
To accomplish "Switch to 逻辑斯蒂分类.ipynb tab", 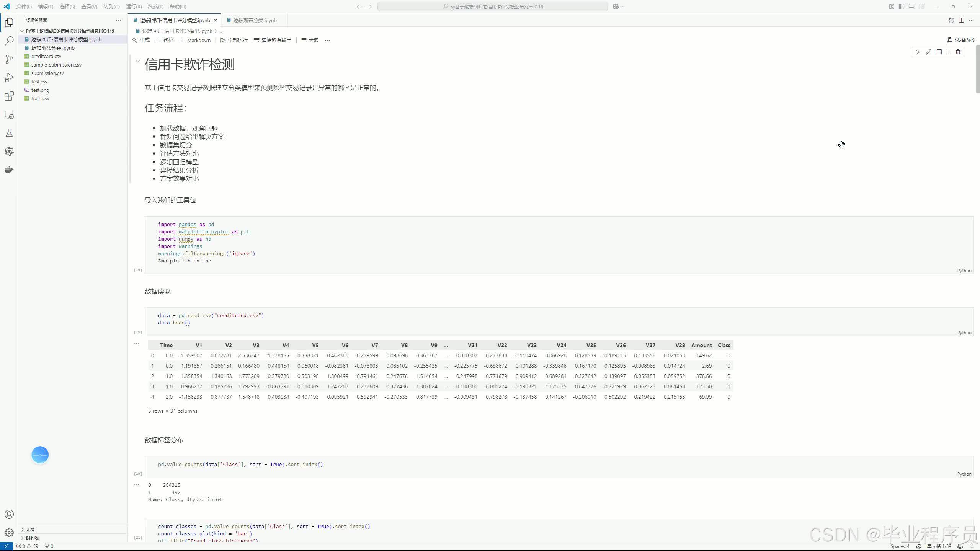I will (x=255, y=20).
